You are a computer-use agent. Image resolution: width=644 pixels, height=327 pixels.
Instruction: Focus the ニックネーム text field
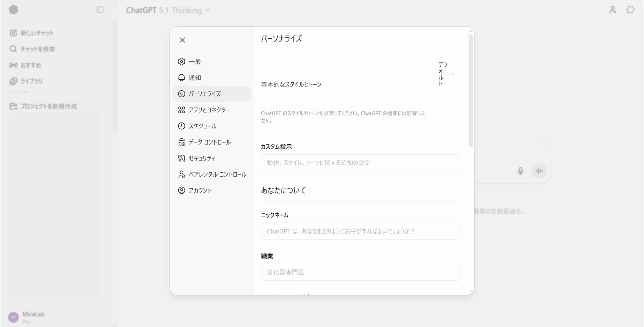[360, 231]
